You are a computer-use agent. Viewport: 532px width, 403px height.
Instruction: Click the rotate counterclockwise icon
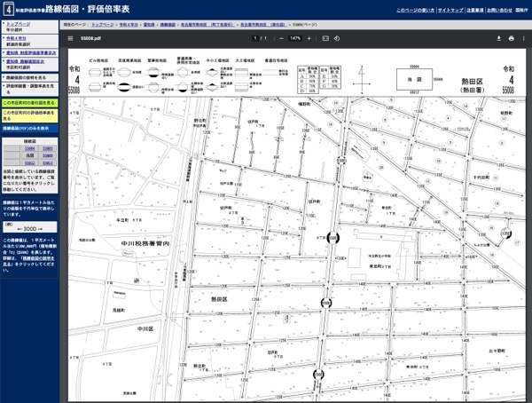pos(337,38)
